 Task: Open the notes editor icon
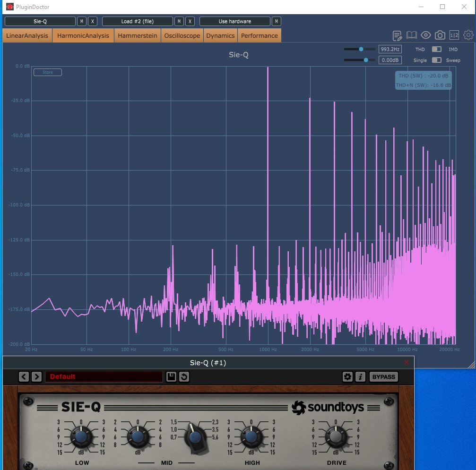(398, 35)
